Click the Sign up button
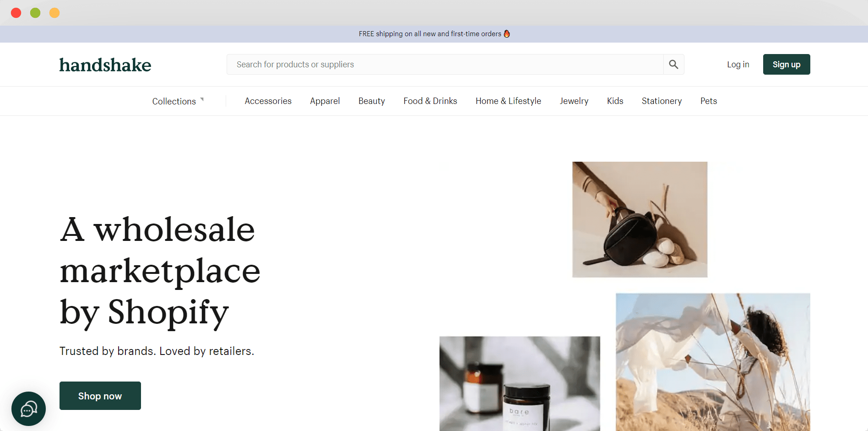 (x=787, y=65)
